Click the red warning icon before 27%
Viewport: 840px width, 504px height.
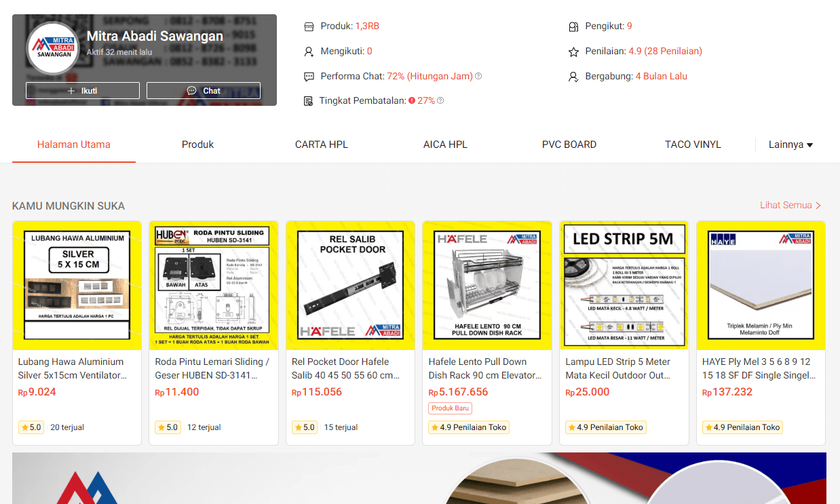pyautogui.click(x=412, y=100)
